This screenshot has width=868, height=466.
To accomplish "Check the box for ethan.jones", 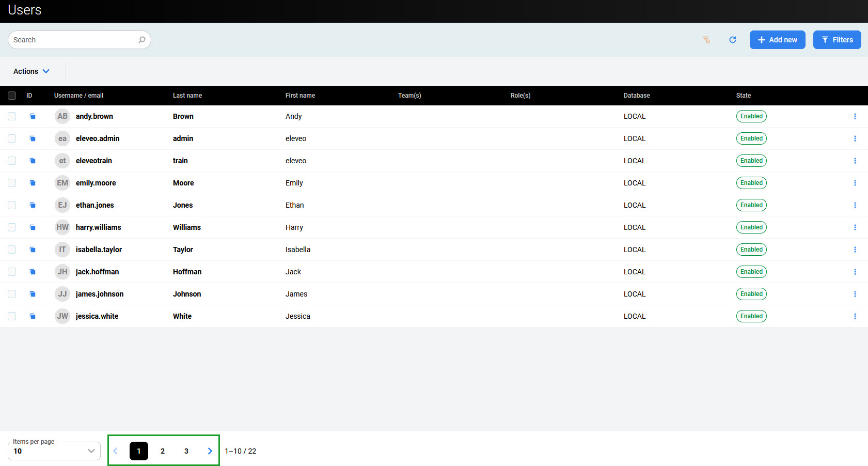I will [12, 205].
